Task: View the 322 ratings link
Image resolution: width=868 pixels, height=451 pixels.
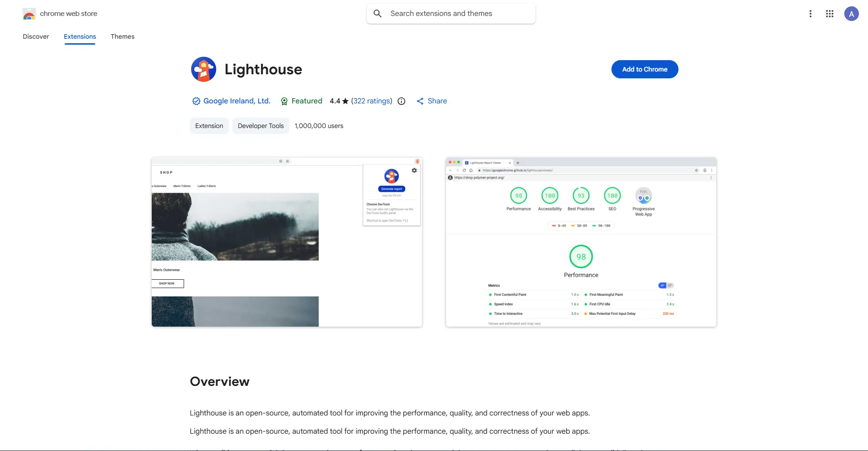Action: pos(372,101)
